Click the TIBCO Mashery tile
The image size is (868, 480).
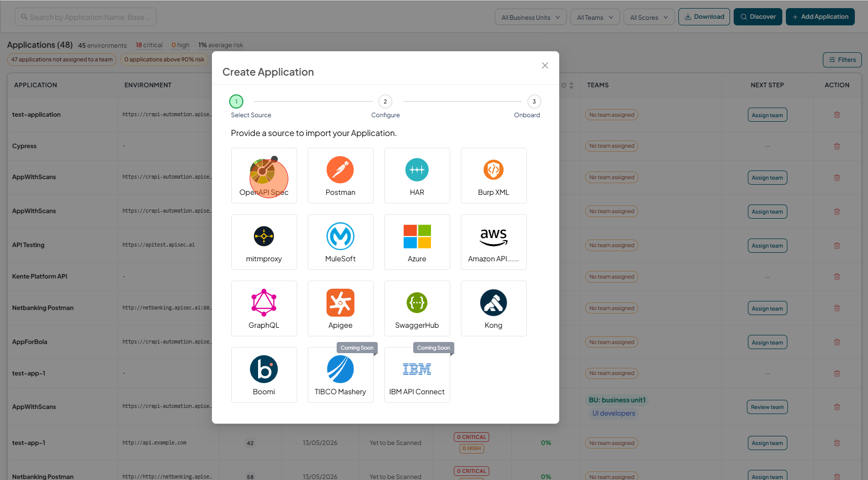coord(340,375)
